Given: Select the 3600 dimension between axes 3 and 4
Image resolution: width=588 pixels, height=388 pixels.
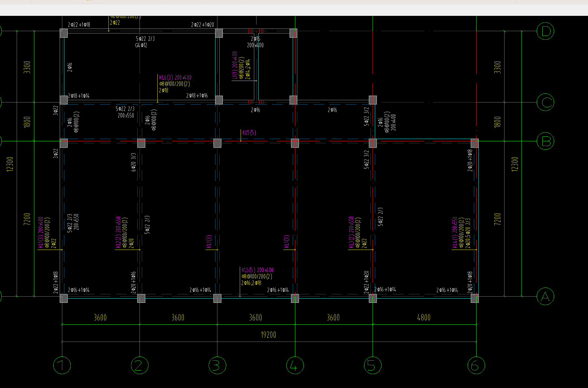Looking at the screenshot, I should pyautogui.click(x=255, y=318).
